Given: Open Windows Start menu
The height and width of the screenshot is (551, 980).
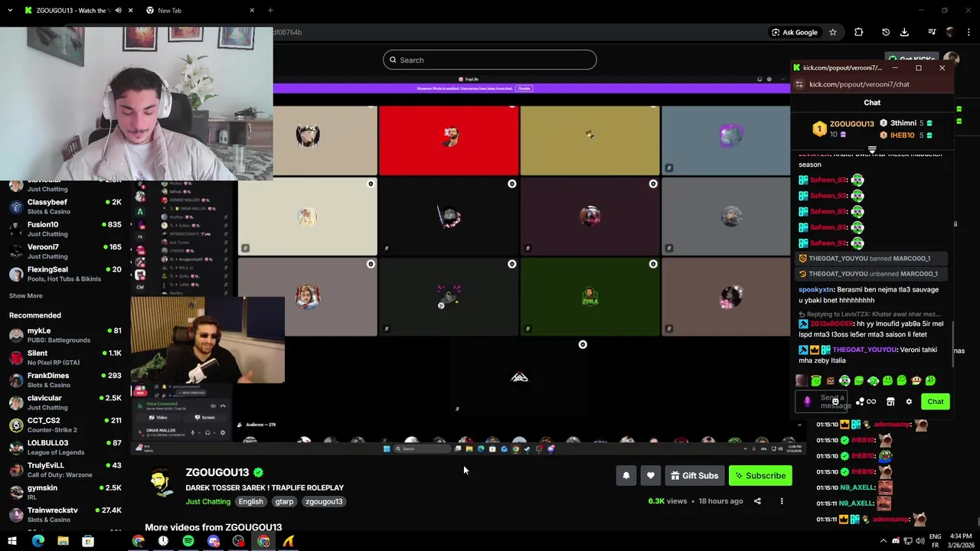Looking at the screenshot, I should pyautogui.click(x=11, y=541).
